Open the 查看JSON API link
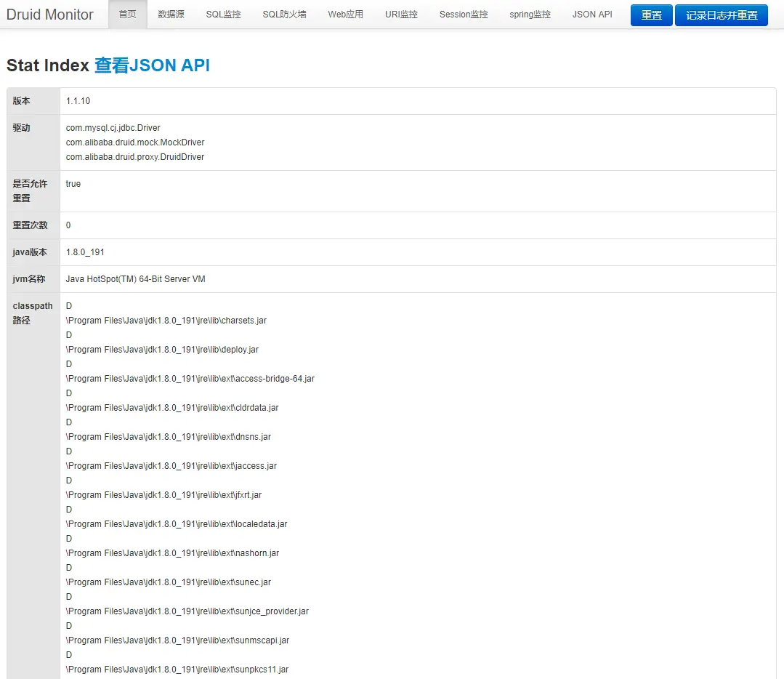 [152, 65]
